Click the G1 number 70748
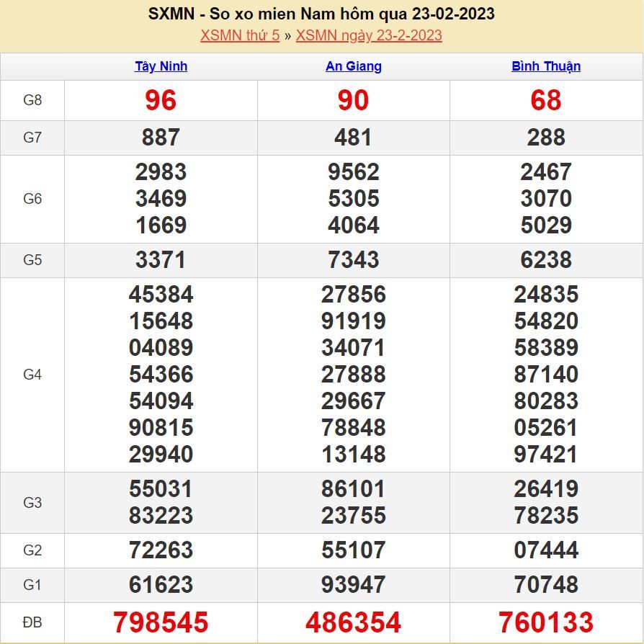644x644 pixels. 546,585
